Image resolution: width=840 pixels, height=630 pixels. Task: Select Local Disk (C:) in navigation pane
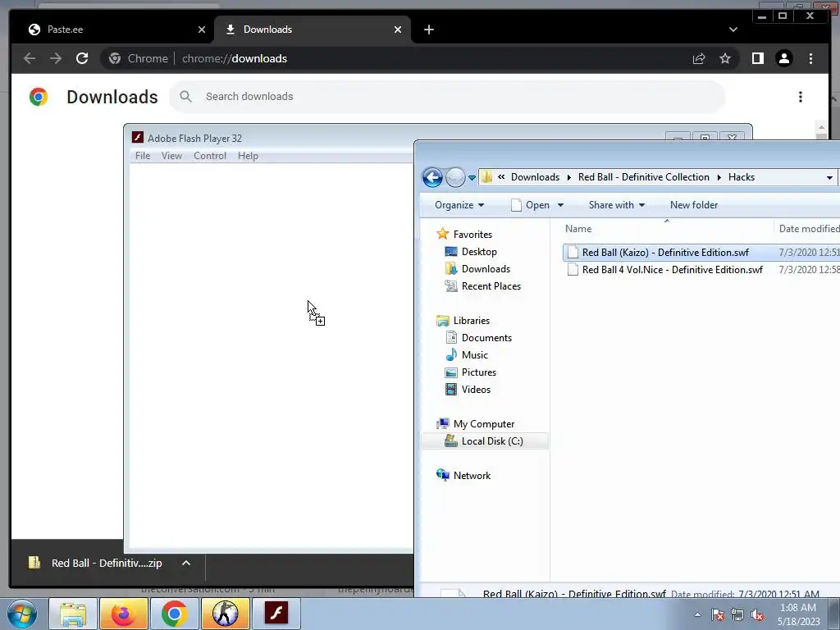[485, 441]
